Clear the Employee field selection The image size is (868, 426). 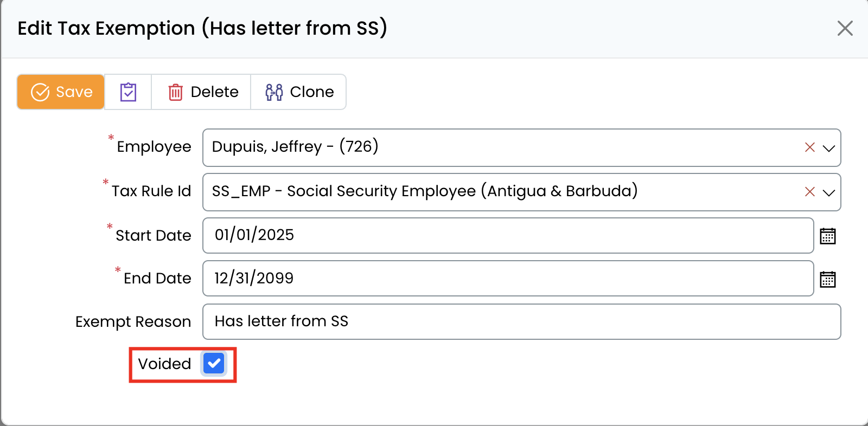(x=809, y=147)
